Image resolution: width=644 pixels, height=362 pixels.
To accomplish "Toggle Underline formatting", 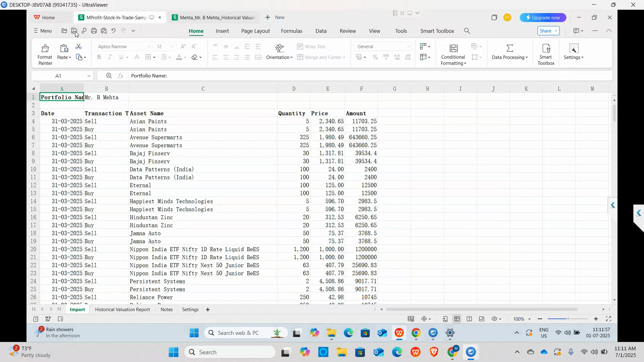I will 121,57.
